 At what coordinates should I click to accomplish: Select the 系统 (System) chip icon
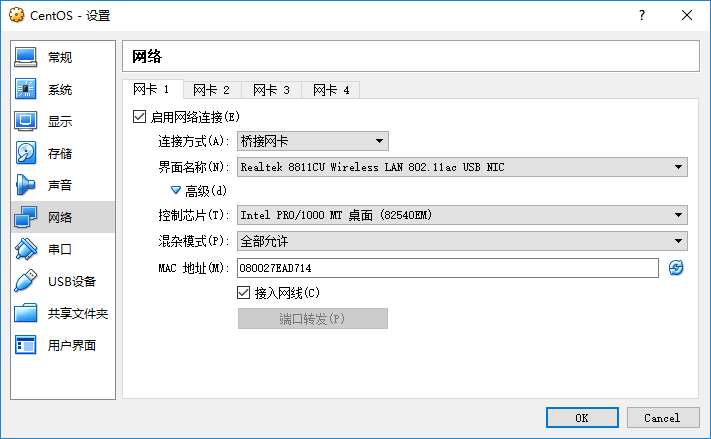[26, 89]
